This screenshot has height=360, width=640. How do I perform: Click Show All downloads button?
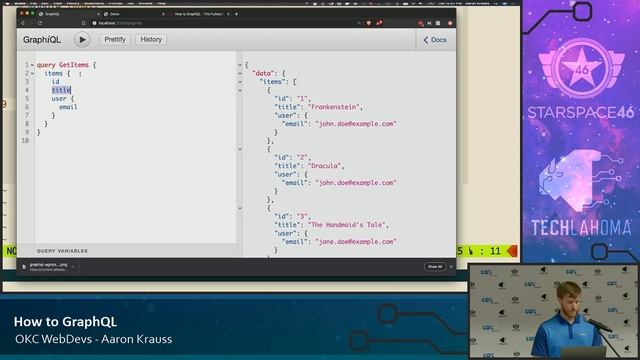tap(435, 267)
